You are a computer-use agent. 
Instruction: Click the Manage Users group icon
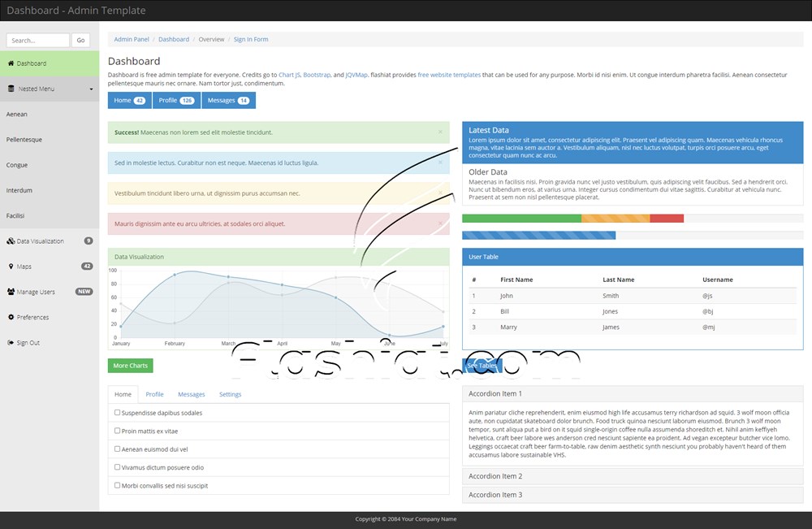(x=11, y=292)
